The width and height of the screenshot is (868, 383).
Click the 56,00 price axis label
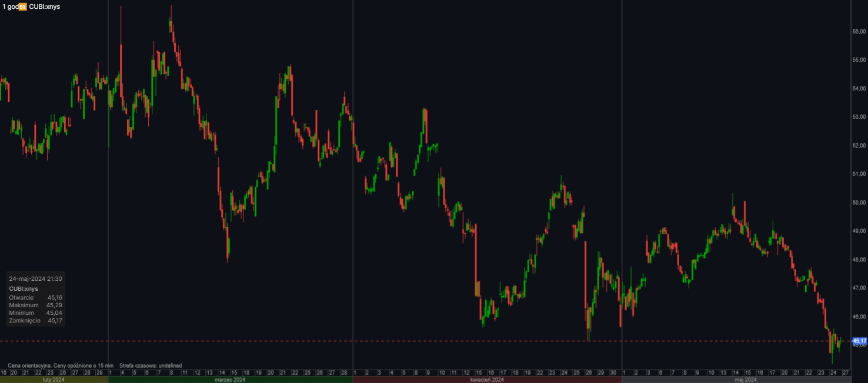pos(859,32)
